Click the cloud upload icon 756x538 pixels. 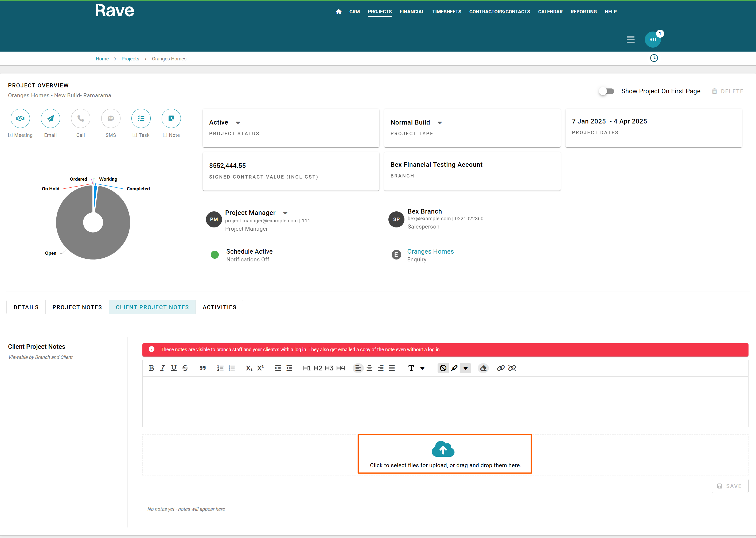443,449
